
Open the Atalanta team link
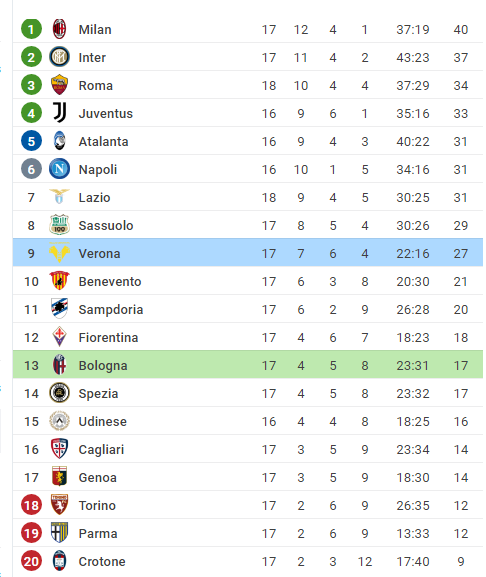tap(103, 141)
